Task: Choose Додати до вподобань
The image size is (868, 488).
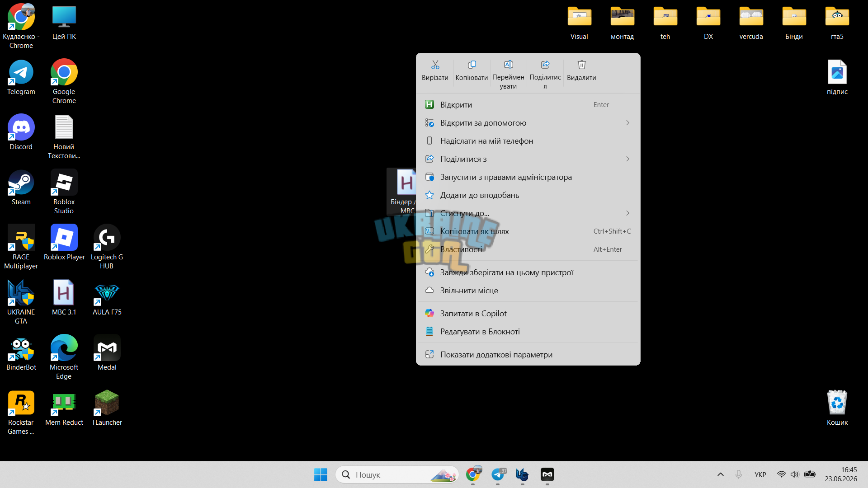Action: pos(528,195)
